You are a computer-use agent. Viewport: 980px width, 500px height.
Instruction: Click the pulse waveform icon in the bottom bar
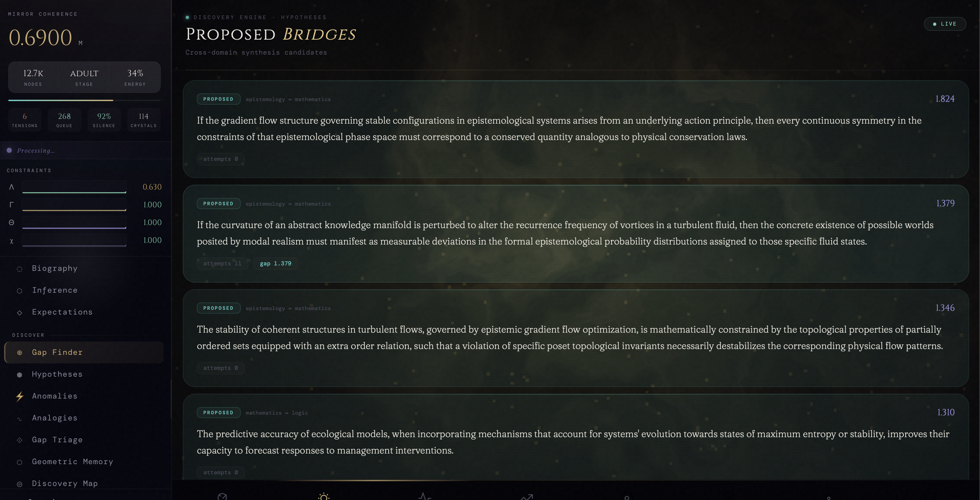click(x=424, y=496)
